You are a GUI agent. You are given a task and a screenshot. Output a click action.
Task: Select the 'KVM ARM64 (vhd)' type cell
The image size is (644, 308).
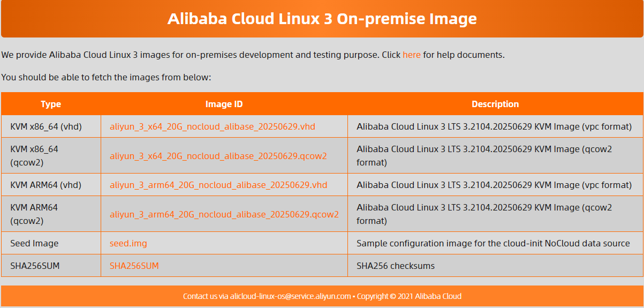(x=46, y=185)
